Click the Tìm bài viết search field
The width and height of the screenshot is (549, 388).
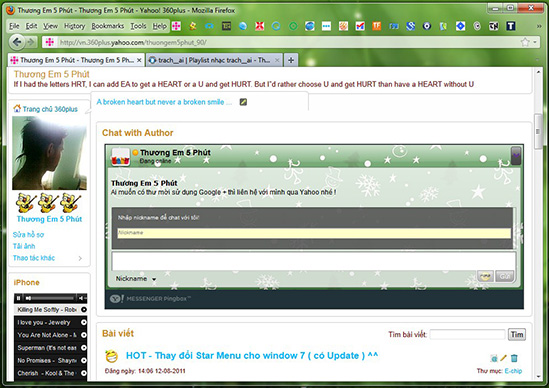(467, 334)
